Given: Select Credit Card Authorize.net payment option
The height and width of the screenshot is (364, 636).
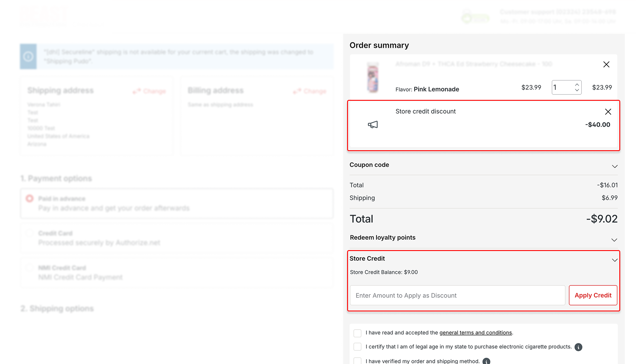Looking at the screenshot, I should tap(29, 233).
